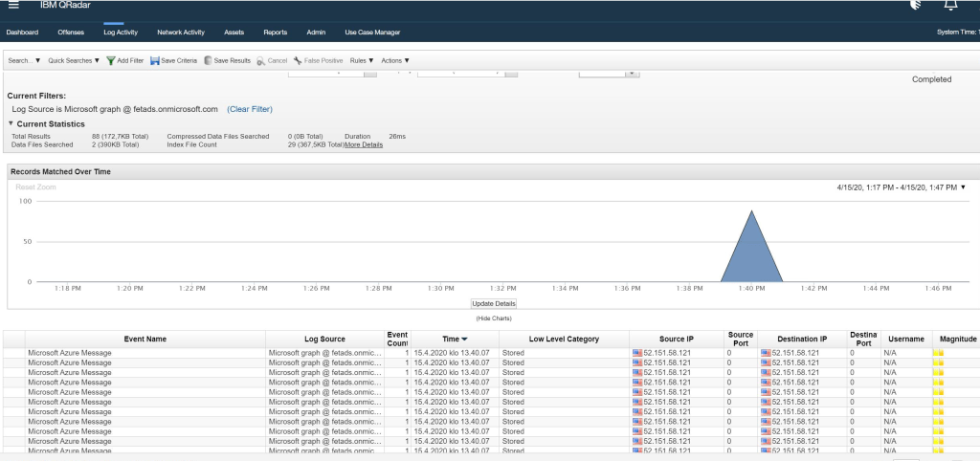This screenshot has width=980, height=461.
Task: Sort by the Time column header
Action: [451, 339]
